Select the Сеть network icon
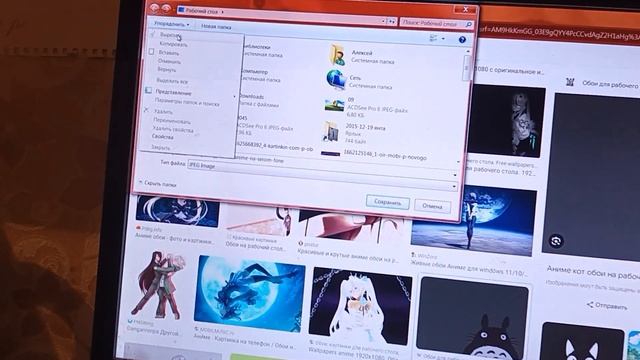 coord(336,80)
